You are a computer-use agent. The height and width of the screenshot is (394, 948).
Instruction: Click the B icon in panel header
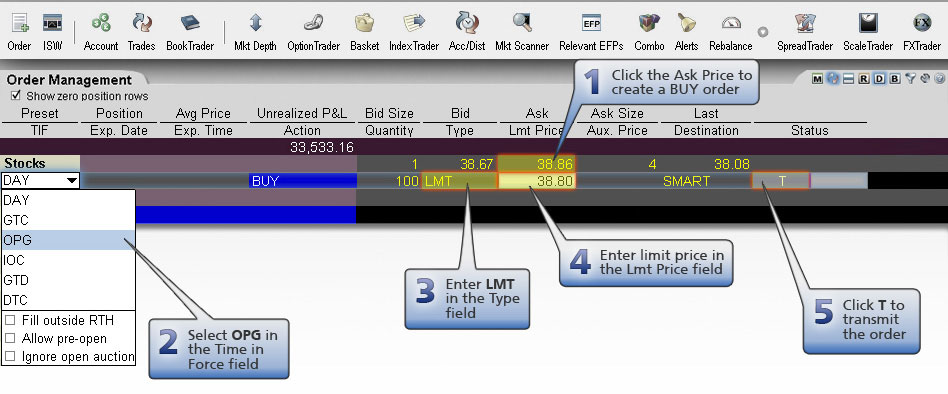pos(895,79)
